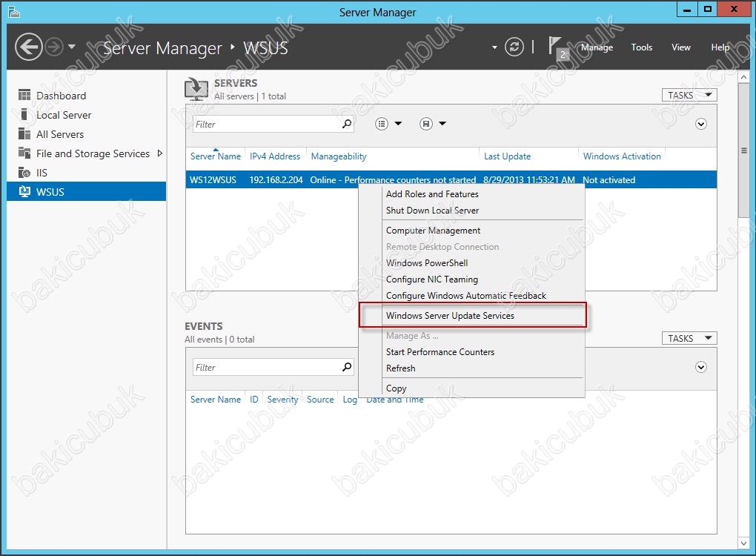Click the scrollbar down arrow
Viewport: 756px width, 556px height.
point(743,543)
